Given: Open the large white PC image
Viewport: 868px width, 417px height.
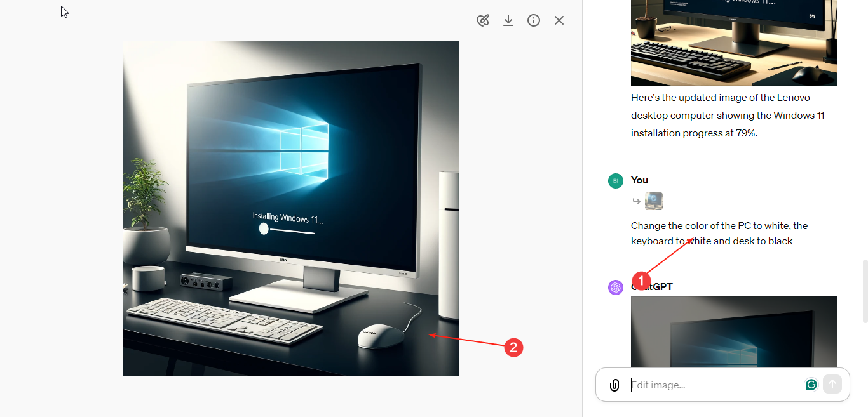Looking at the screenshot, I should [x=291, y=208].
